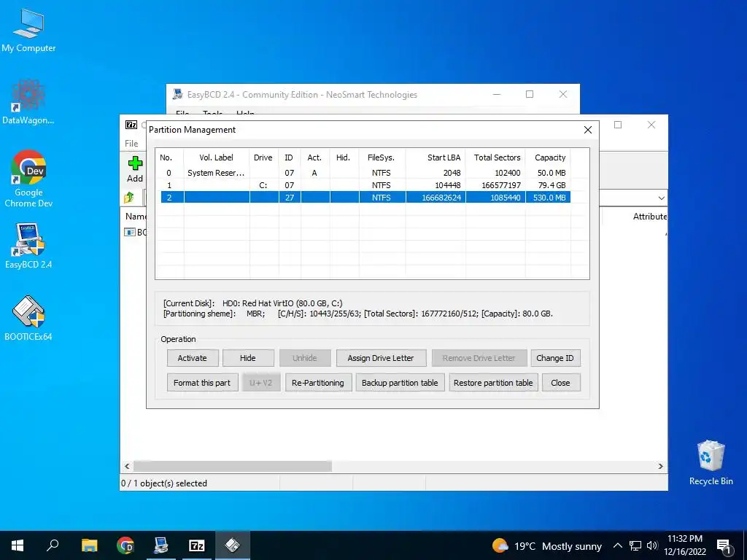Close the Partition Management dialog with X
Viewport: 747px width, 560px height.
pyautogui.click(x=588, y=130)
